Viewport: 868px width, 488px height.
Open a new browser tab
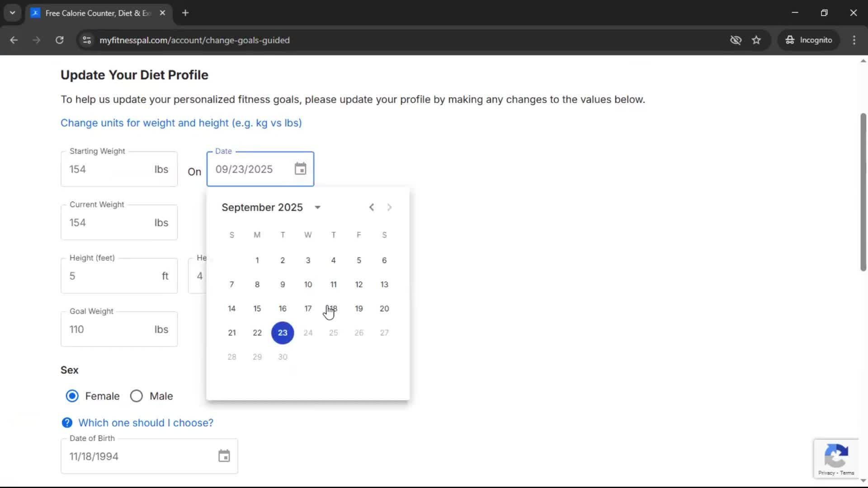pyautogui.click(x=185, y=13)
